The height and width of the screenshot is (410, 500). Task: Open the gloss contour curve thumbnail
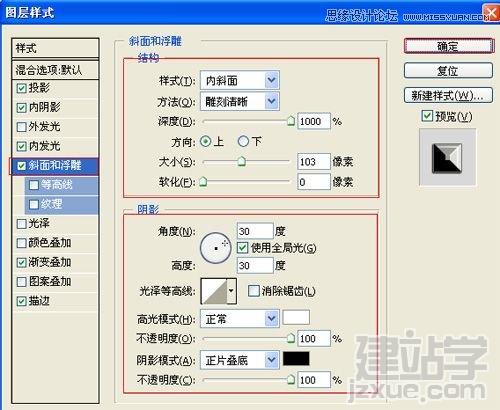pos(215,292)
